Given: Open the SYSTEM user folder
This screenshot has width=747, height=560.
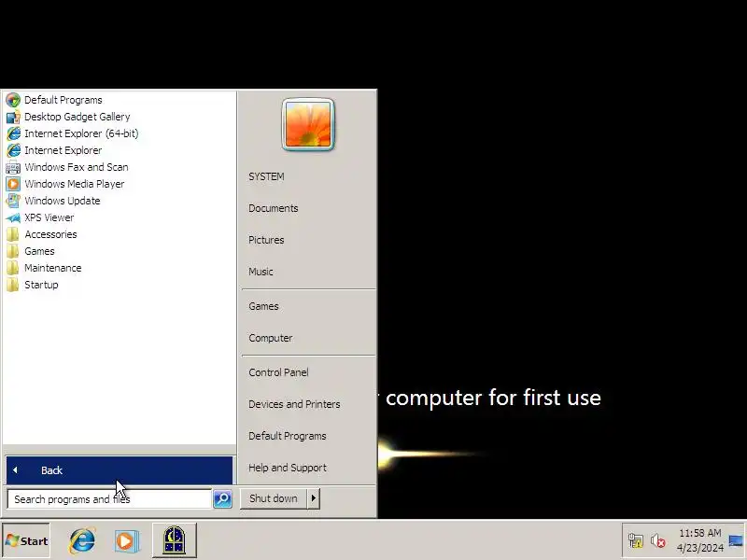Looking at the screenshot, I should click(266, 176).
